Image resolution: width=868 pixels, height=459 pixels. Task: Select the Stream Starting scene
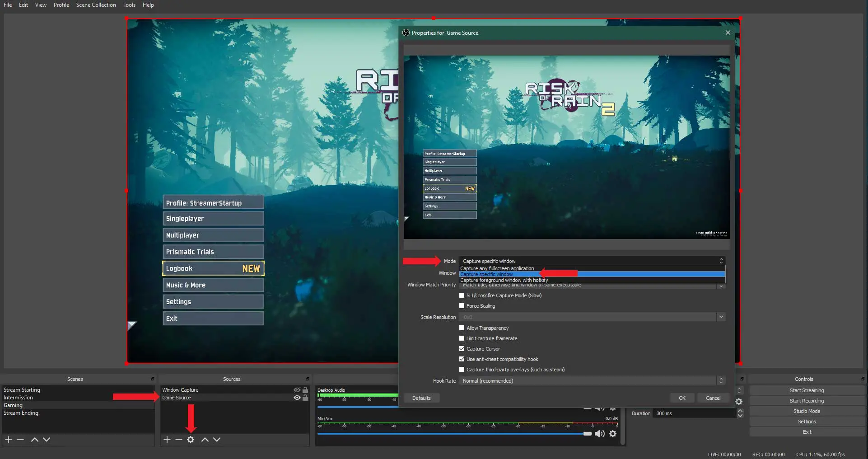78,390
